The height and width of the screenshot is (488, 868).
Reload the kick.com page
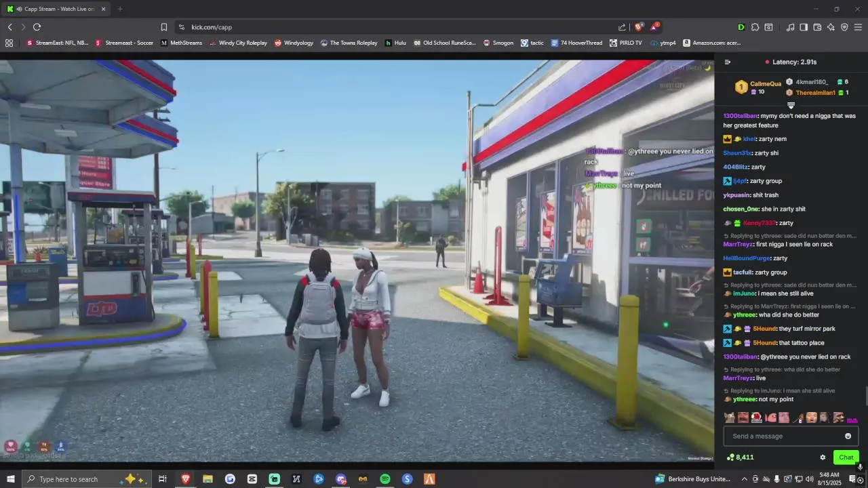pyautogui.click(x=37, y=27)
